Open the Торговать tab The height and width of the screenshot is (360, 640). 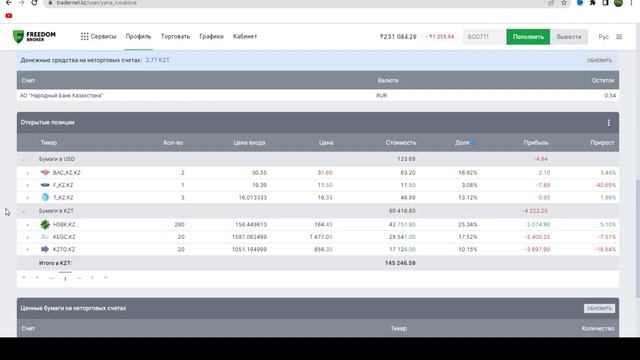(x=175, y=36)
